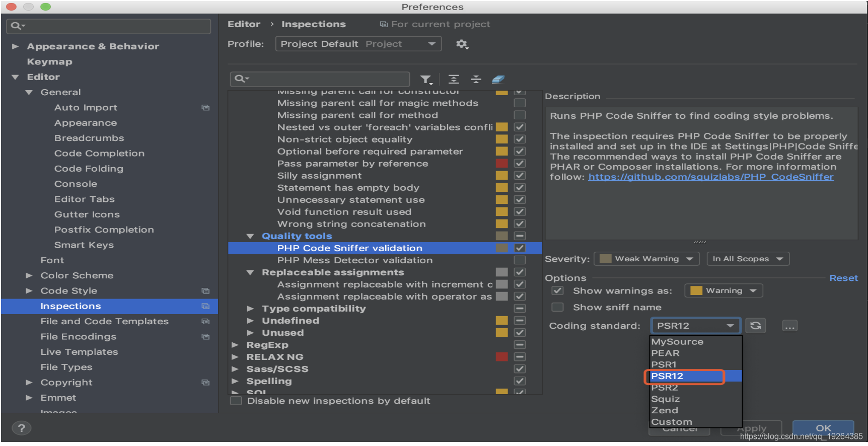Screen dimensions: 868x446
Task: Click the profile settings gear icon
Action: (x=462, y=44)
